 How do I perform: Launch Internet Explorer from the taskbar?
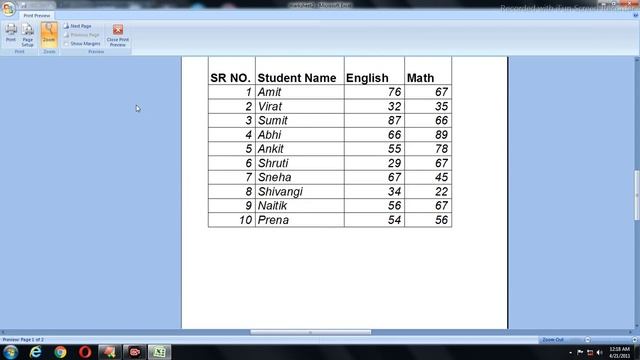36,352
